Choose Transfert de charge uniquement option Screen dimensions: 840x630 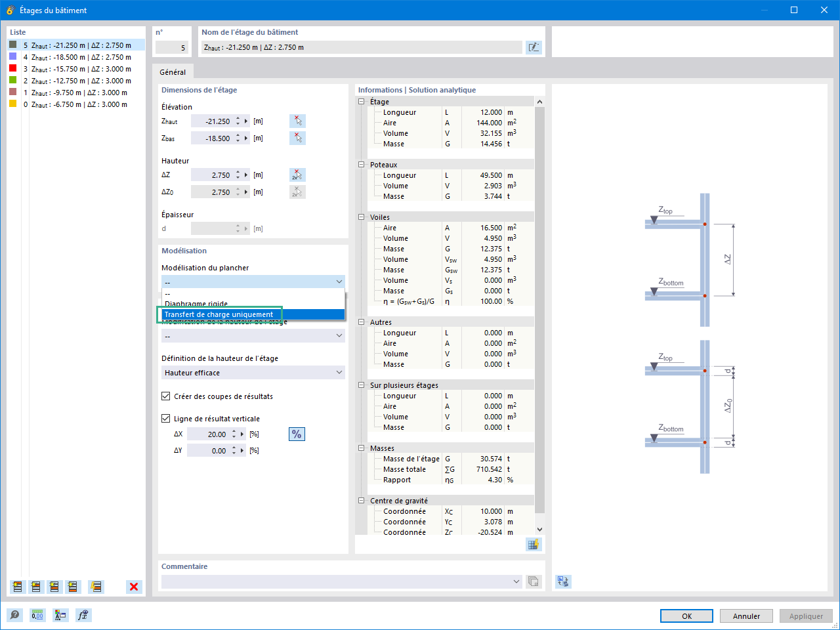pyautogui.click(x=253, y=314)
